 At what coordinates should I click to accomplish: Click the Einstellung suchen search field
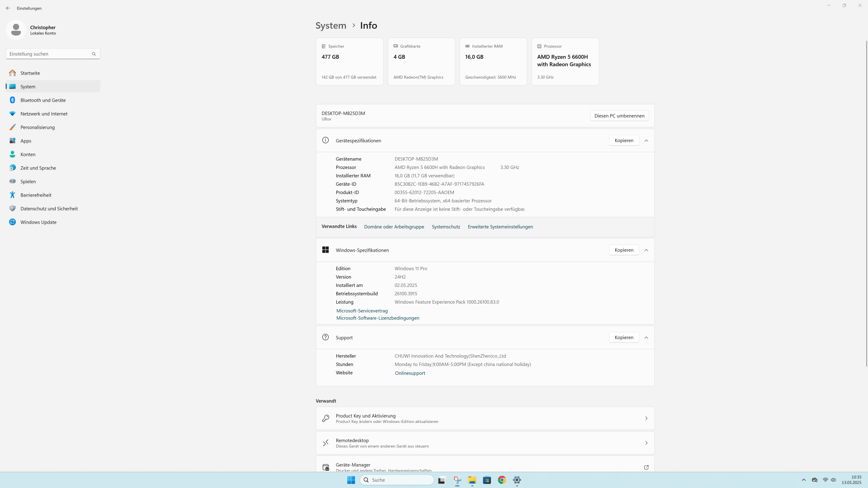tap(53, 54)
